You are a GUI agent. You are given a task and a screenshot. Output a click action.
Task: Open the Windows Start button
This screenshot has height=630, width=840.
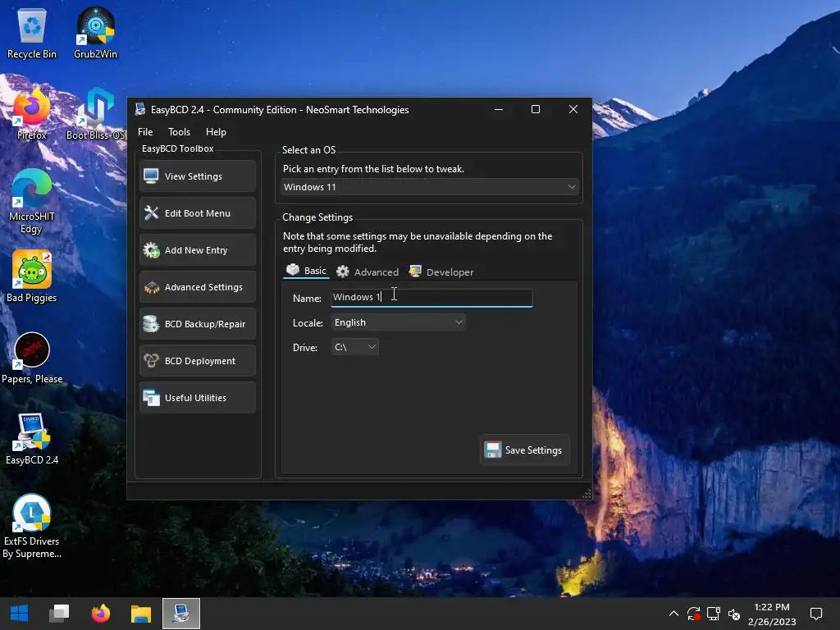click(x=20, y=614)
